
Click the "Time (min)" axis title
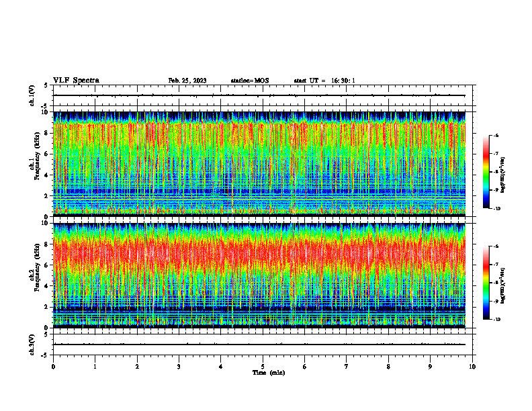(x=269, y=373)
